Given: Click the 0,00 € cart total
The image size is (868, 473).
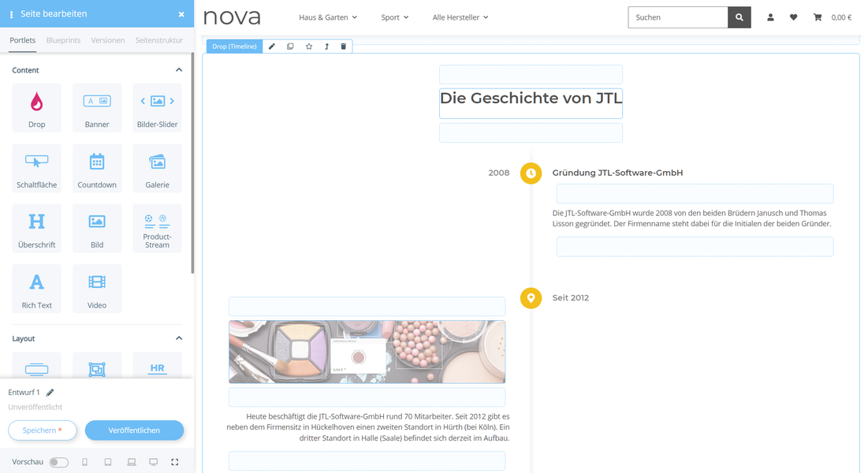Looking at the screenshot, I should 841,17.
